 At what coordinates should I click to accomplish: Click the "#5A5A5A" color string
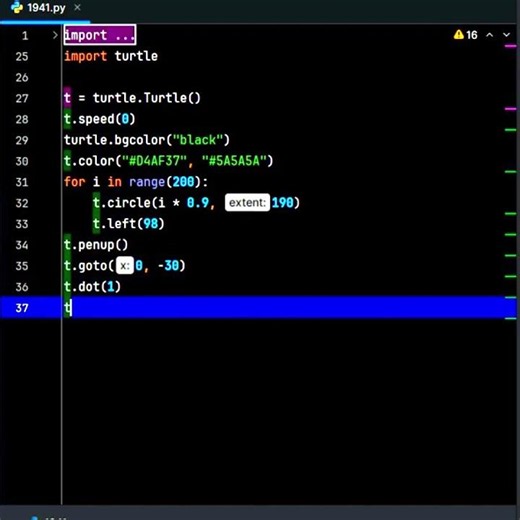pyautogui.click(x=234, y=161)
